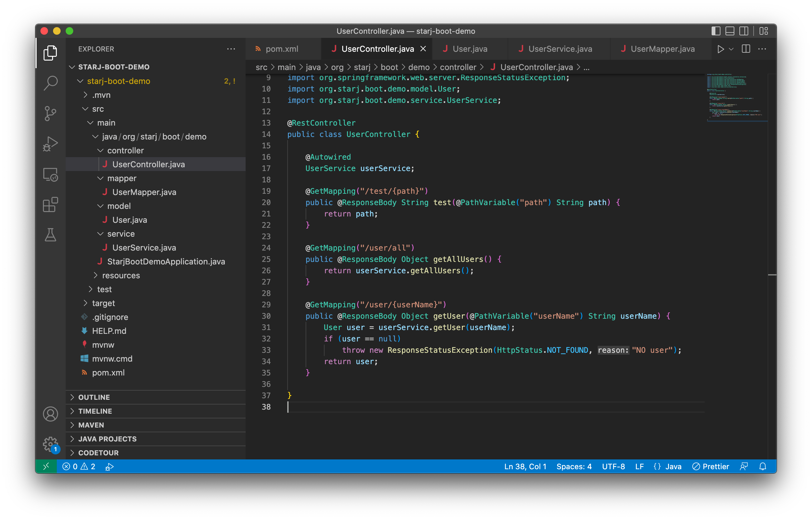
Task: Click the Prettier status bar item
Action: point(711,466)
